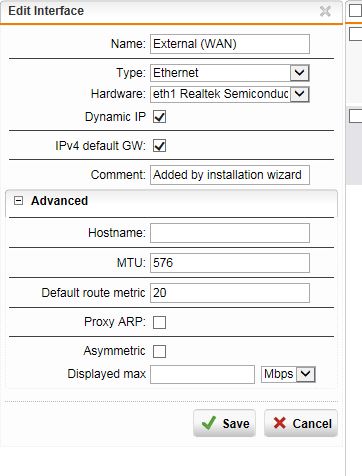Close the Edit Interface dialog with X icon
The height and width of the screenshot is (476, 362).
(x=325, y=11)
